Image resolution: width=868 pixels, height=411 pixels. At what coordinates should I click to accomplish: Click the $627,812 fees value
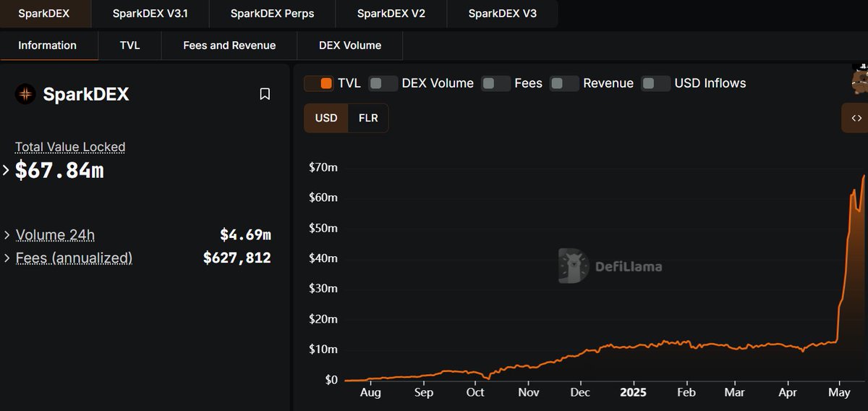tap(237, 258)
